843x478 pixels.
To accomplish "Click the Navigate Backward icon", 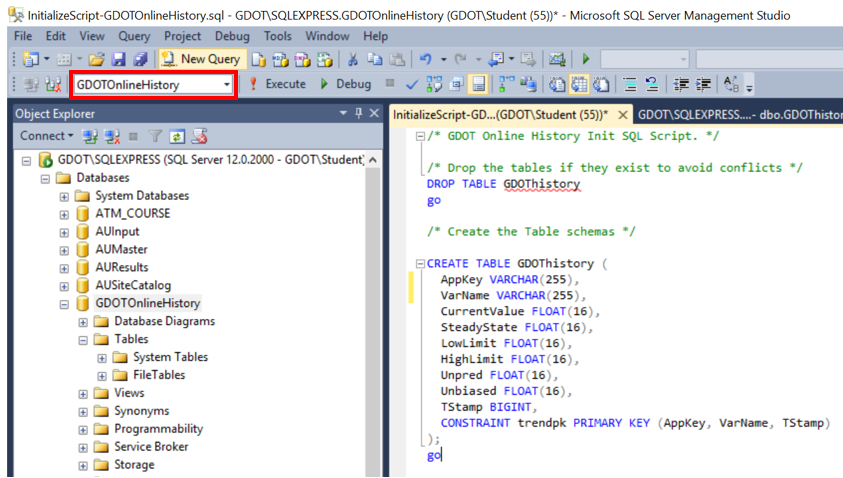I will pos(496,59).
